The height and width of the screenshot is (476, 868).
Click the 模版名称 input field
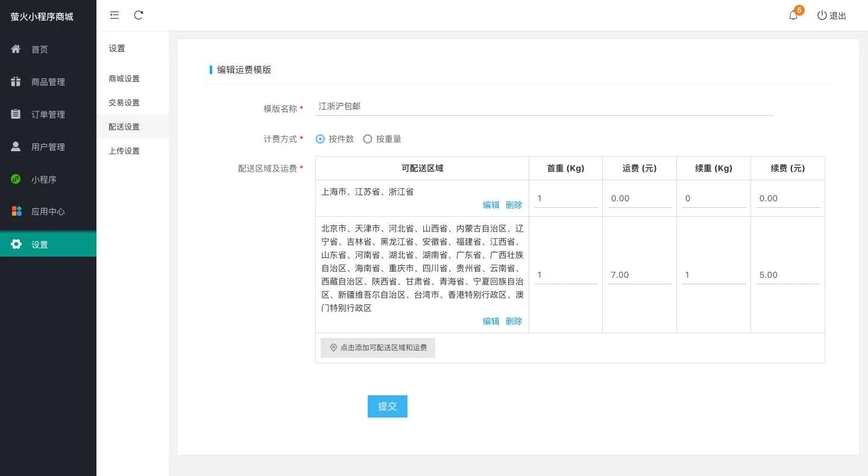(x=544, y=107)
